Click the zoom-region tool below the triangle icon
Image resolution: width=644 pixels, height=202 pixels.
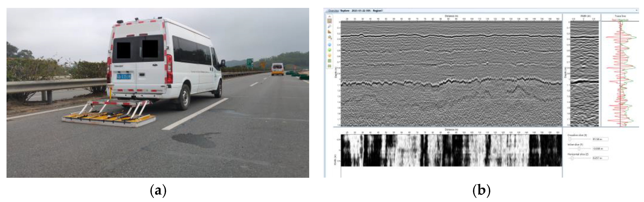coord(330,37)
